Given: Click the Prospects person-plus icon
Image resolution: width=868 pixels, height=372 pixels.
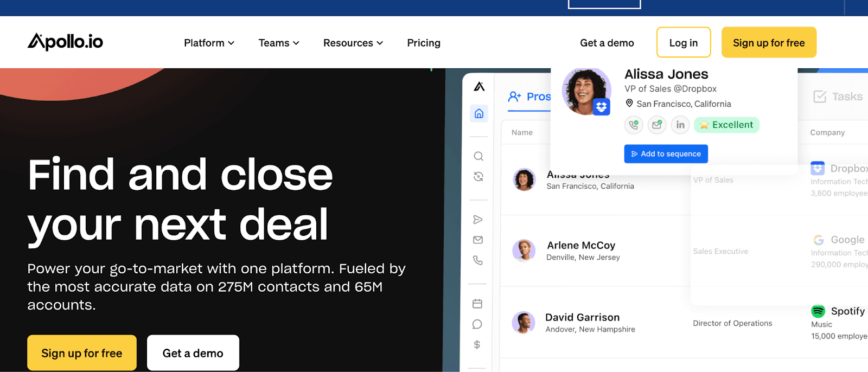Looking at the screenshot, I should (514, 97).
